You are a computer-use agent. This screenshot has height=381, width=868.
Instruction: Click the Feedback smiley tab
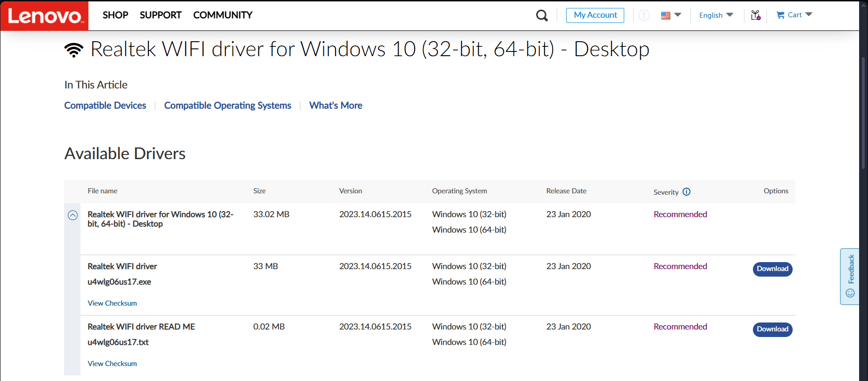coord(850,277)
